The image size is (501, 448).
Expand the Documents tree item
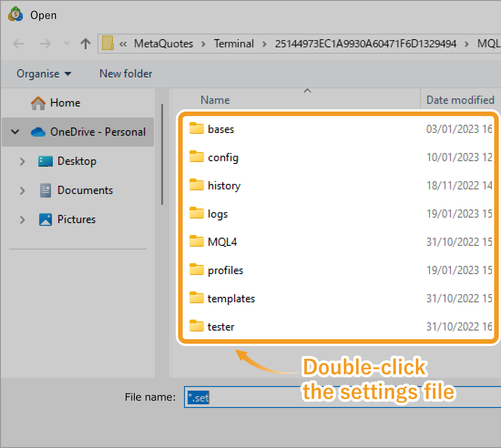coord(22,190)
